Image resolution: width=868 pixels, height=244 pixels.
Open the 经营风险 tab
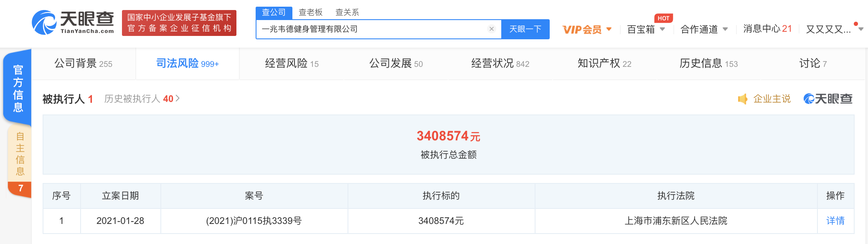coord(292,64)
